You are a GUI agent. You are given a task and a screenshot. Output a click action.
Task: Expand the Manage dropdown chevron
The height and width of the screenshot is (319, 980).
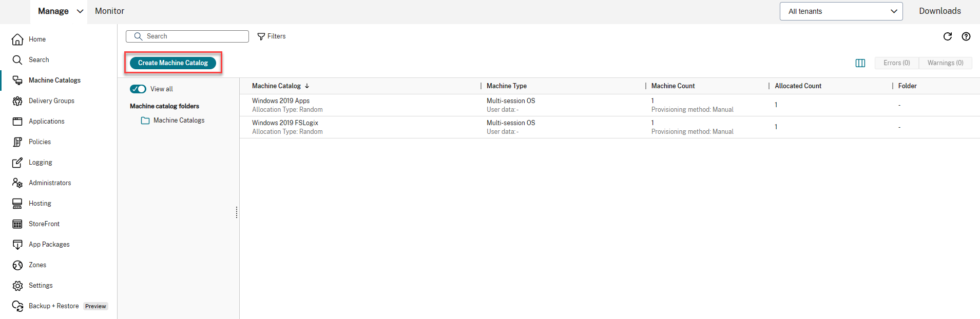pos(80,11)
